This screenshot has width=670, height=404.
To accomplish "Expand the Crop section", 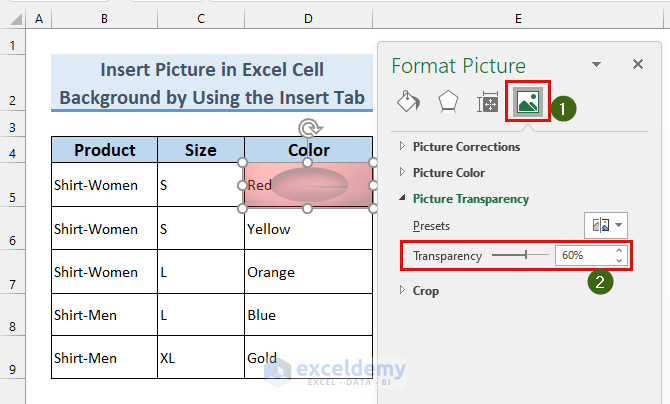I will [x=403, y=291].
